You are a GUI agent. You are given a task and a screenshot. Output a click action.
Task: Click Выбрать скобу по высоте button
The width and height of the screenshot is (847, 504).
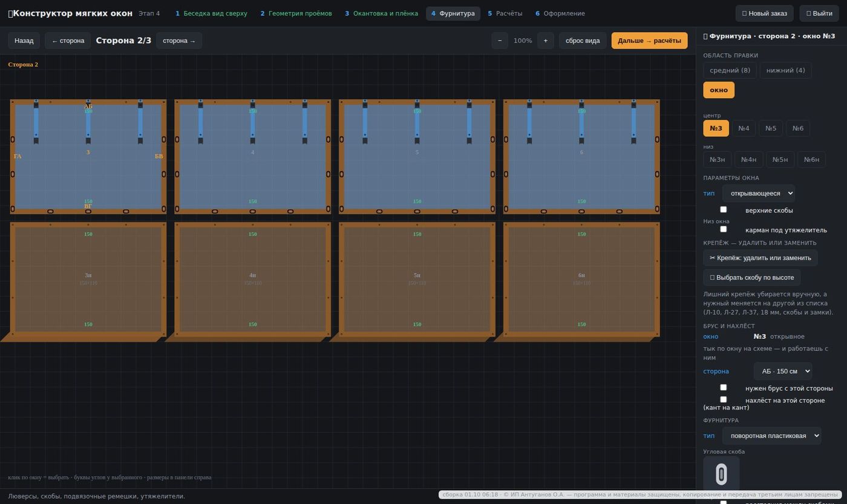tap(751, 278)
